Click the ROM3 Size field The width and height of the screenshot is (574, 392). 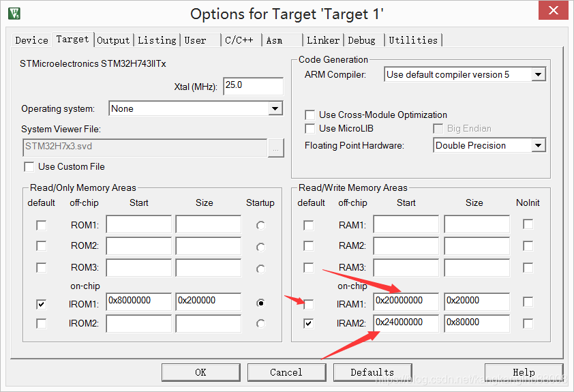[x=209, y=268]
